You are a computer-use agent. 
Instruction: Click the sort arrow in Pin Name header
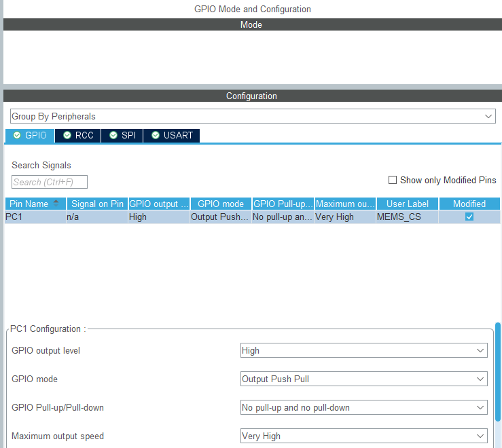coord(56,203)
